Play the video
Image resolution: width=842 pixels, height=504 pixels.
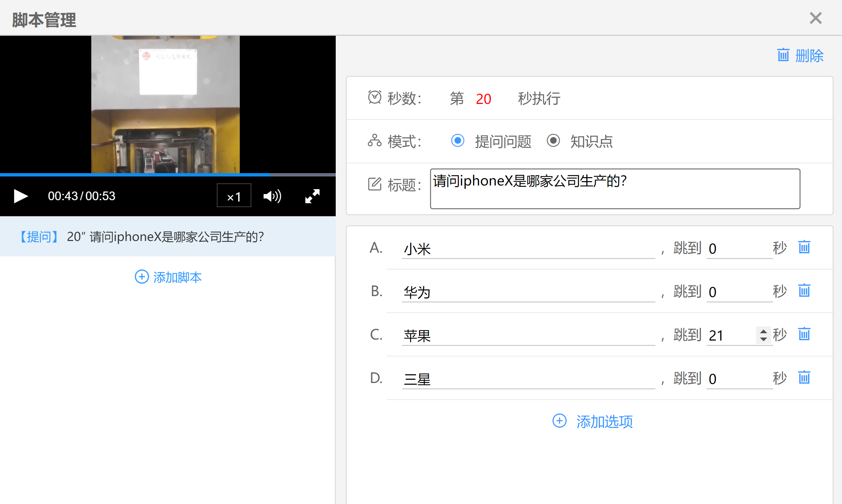(20, 196)
